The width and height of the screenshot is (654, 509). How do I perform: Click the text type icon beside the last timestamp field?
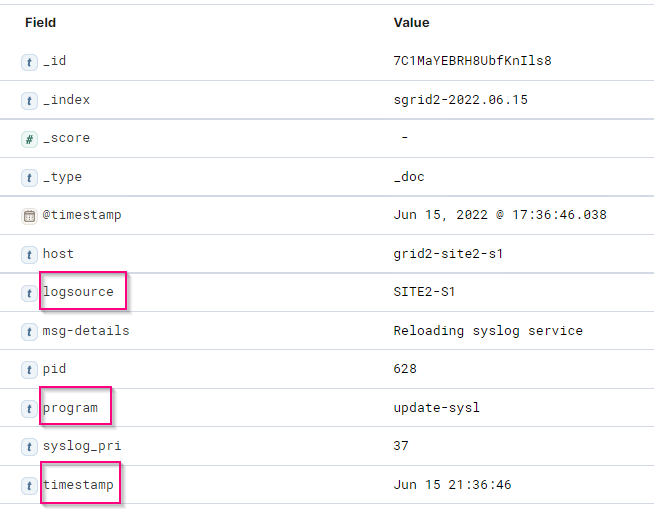(29, 485)
